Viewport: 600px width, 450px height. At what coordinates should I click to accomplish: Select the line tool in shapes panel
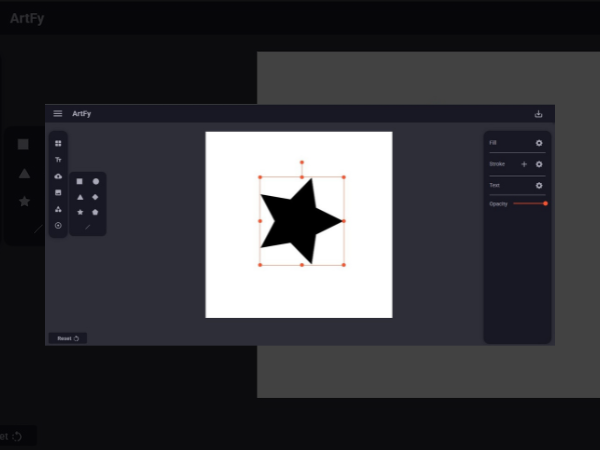[x=88, y=227]
